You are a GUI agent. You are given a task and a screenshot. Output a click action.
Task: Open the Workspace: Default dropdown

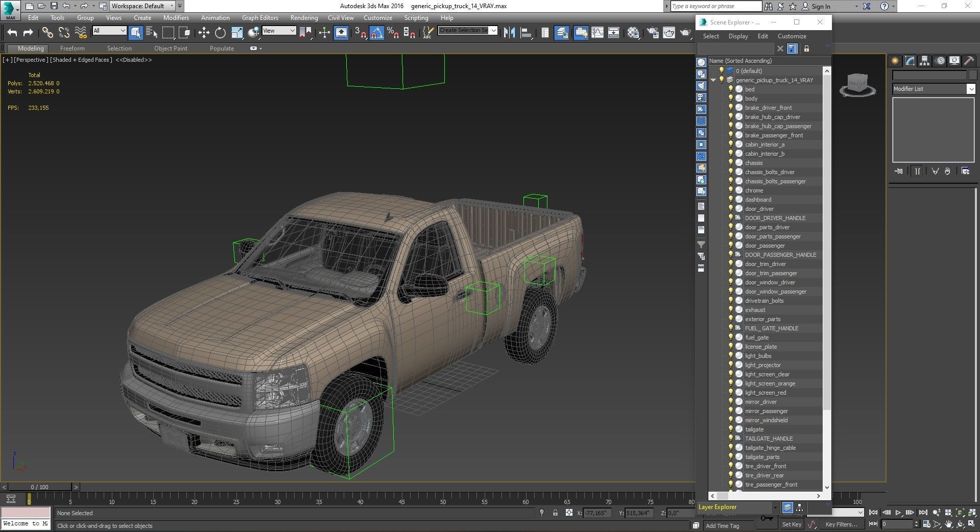click(x=172, y=6)
